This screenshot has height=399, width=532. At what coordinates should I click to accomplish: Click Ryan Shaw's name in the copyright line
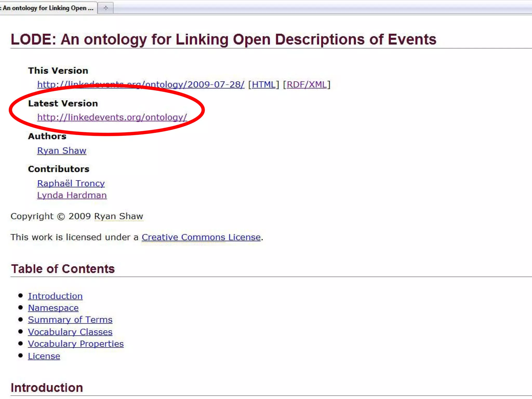(118, 216)
